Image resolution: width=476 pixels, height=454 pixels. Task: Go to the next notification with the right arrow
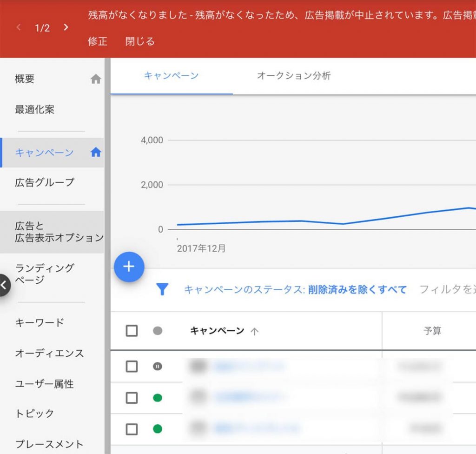(66, 27)
